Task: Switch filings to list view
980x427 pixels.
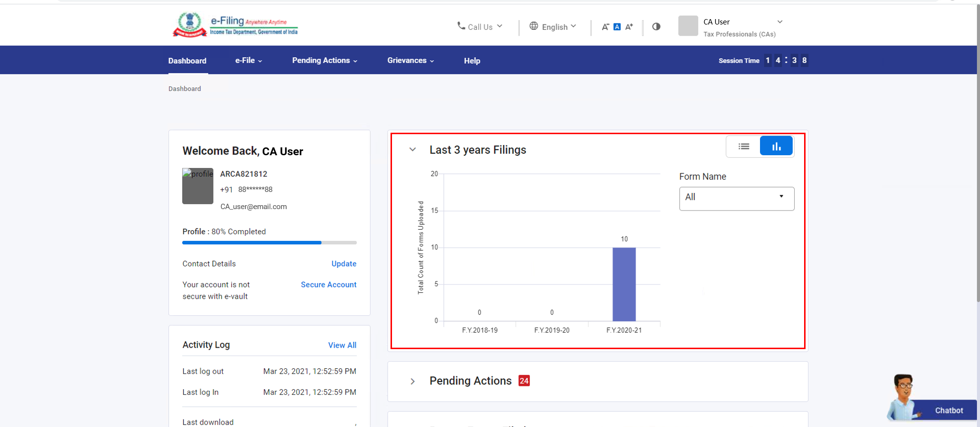Action: click(743, 146)
